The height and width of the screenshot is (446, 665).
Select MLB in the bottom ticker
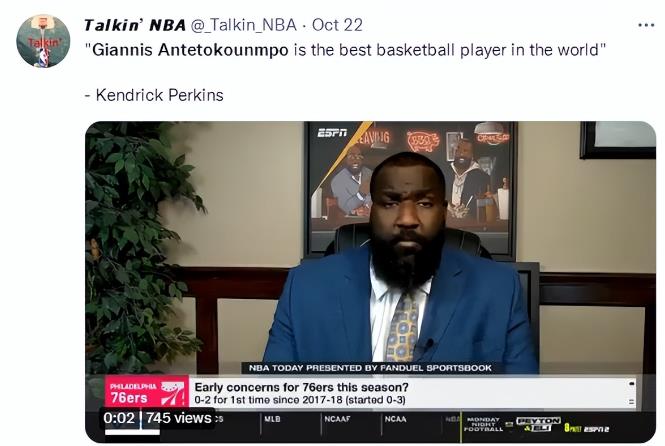coord(272,419)
